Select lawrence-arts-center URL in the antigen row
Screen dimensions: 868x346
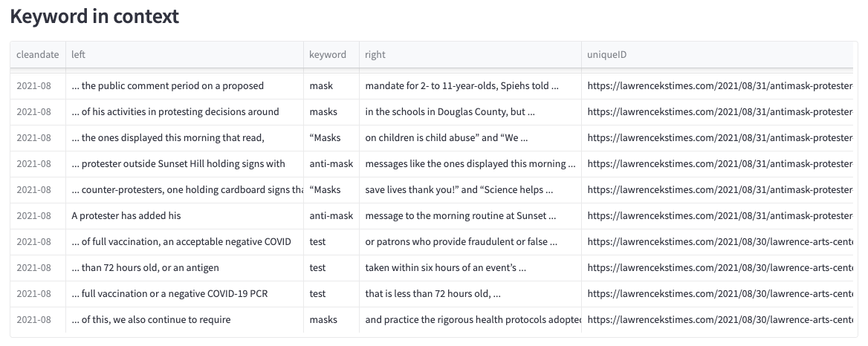tap(717, 267)
